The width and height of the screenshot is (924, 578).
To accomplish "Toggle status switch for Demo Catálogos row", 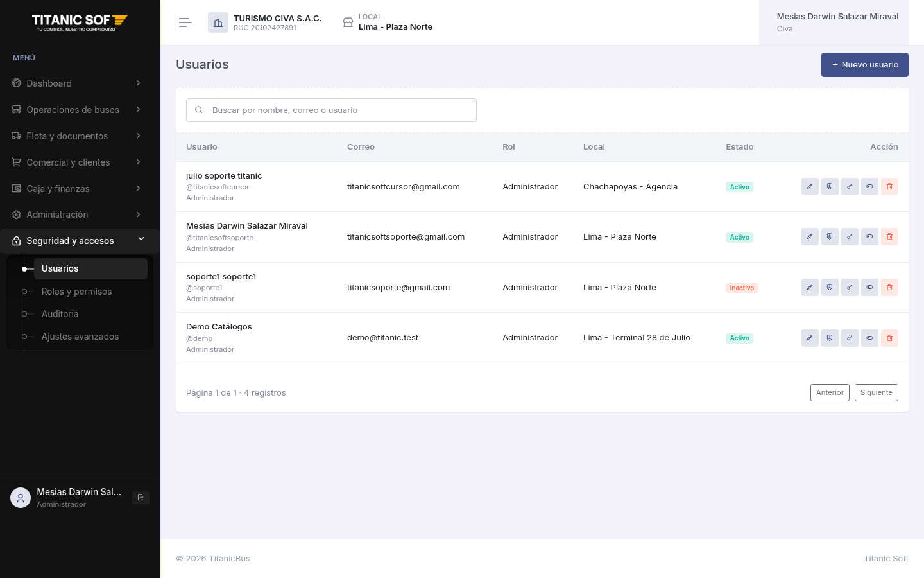I will [x=869, y=338].
